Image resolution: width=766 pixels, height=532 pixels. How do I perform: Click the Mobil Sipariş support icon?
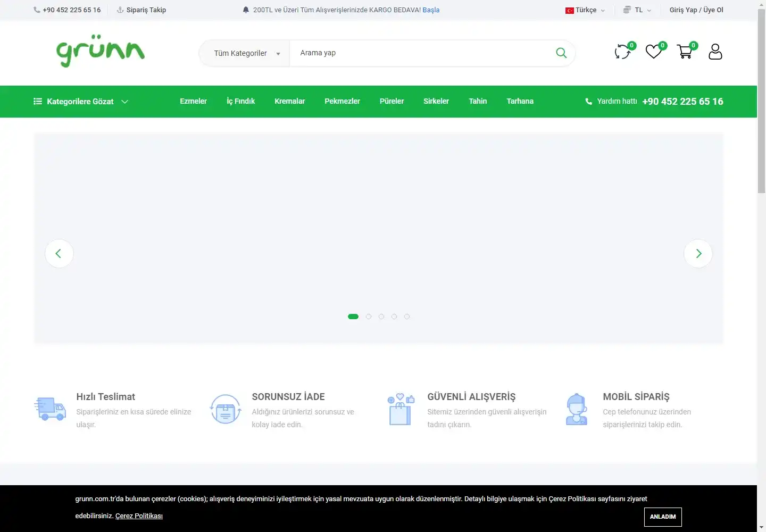(577, 409)
